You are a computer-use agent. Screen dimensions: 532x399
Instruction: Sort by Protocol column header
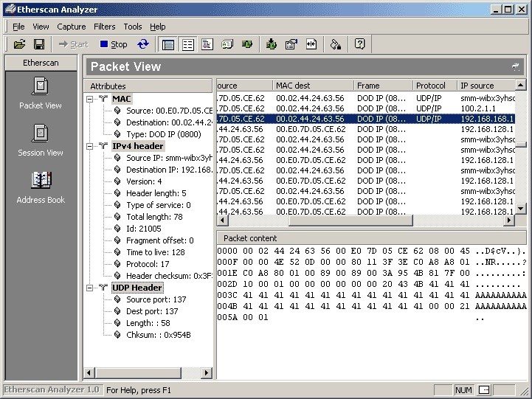point(435,86)
